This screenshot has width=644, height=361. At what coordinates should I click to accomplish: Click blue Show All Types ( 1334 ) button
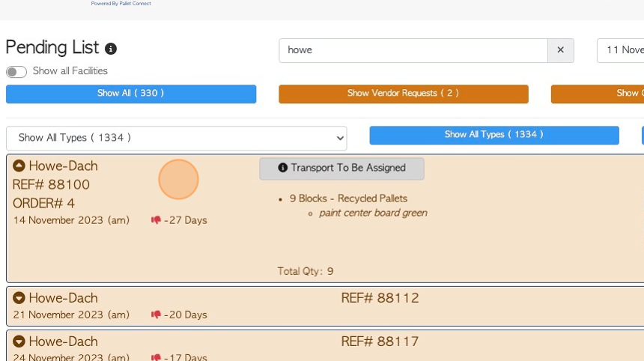(493, 135)
